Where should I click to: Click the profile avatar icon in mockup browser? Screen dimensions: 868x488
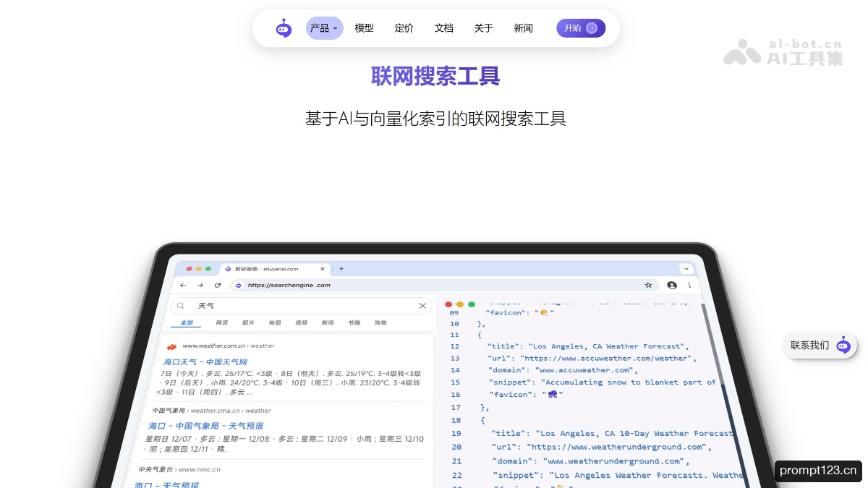coord(672,286)
